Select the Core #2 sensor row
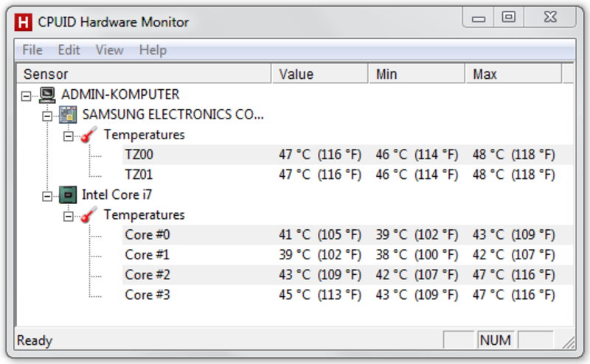Screen dimensions: 590x364 pos(347,275)
